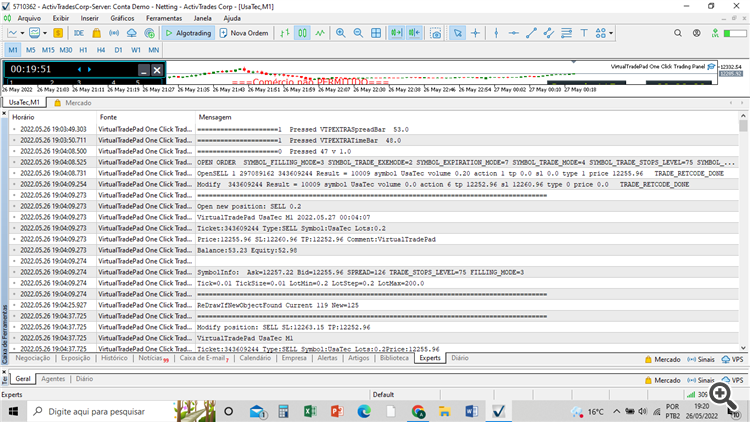Select the D1 timeframe
Viewport: 750px width, 422px height.
tap(118, 50)
